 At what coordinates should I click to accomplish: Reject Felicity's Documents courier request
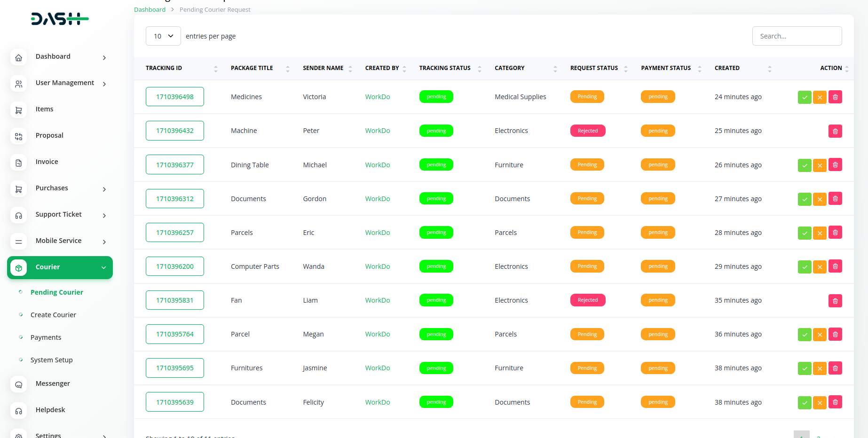820,403
